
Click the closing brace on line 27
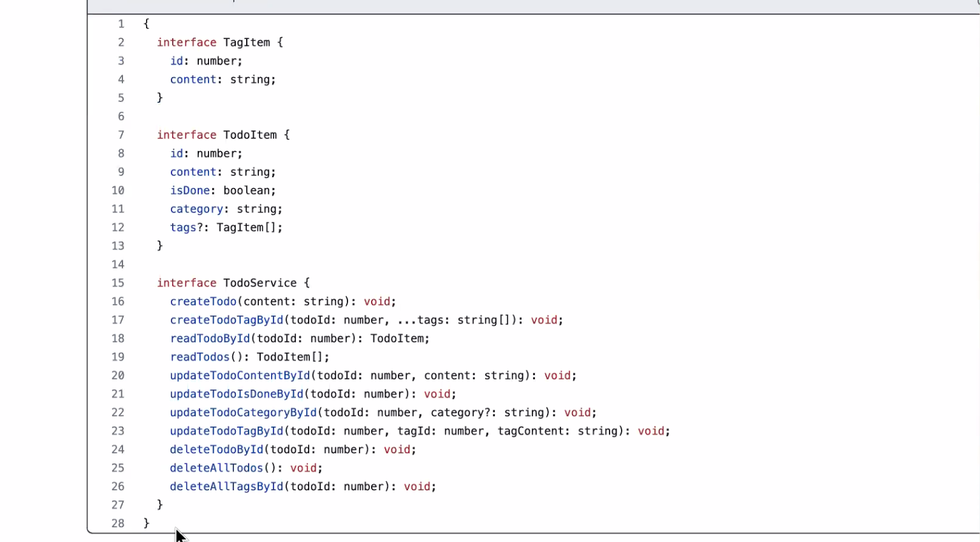click(160, 505)
